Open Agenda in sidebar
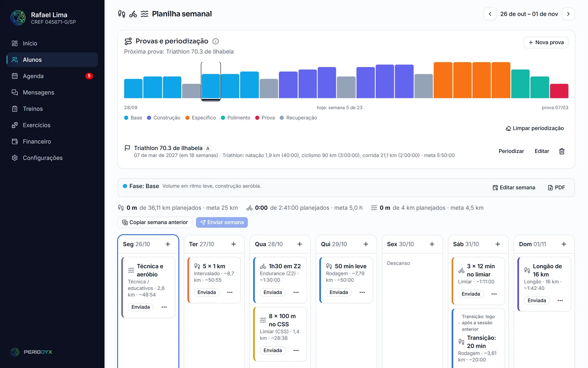The width and height of the screenshot is (588, 368). [52, 76]
